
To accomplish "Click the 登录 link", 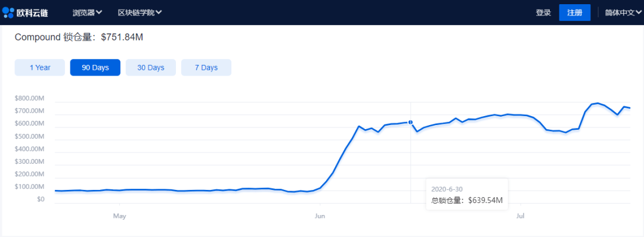I will [x=543, y=13].
